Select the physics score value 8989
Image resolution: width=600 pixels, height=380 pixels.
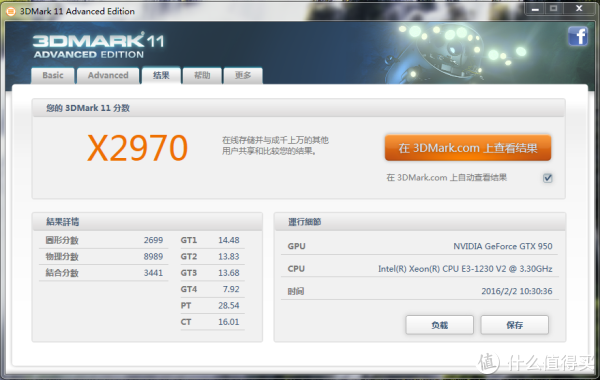153,256
